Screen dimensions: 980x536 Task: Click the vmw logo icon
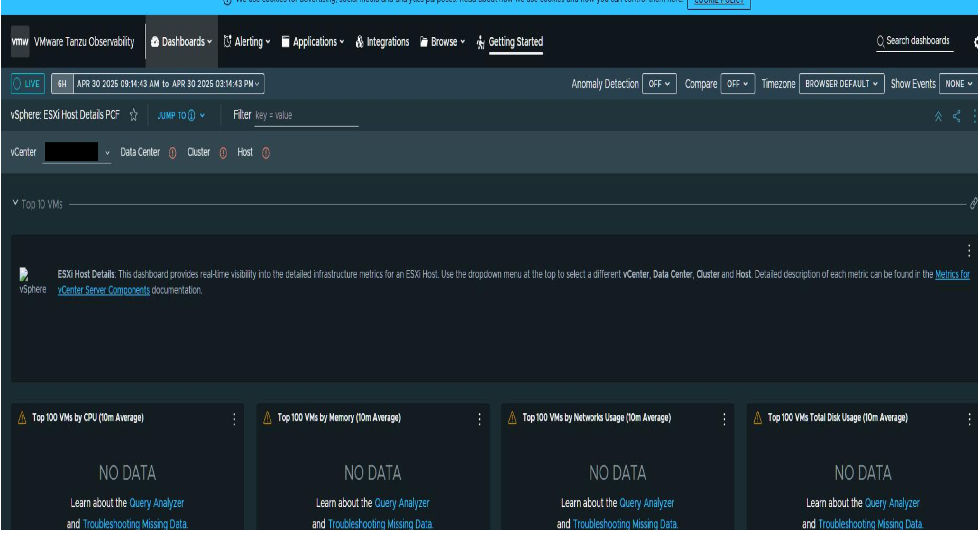[x=20, y=41]
